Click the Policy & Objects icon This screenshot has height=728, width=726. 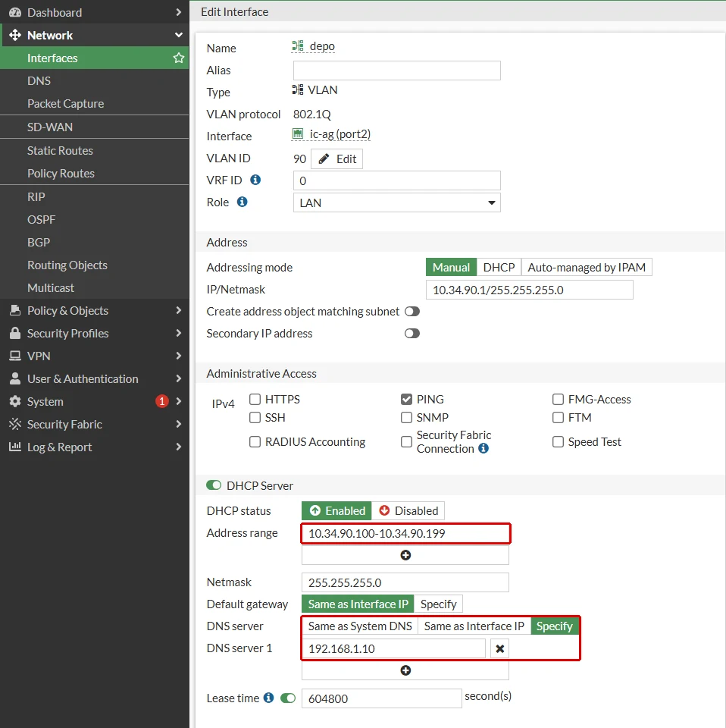(x=15, y=311)
